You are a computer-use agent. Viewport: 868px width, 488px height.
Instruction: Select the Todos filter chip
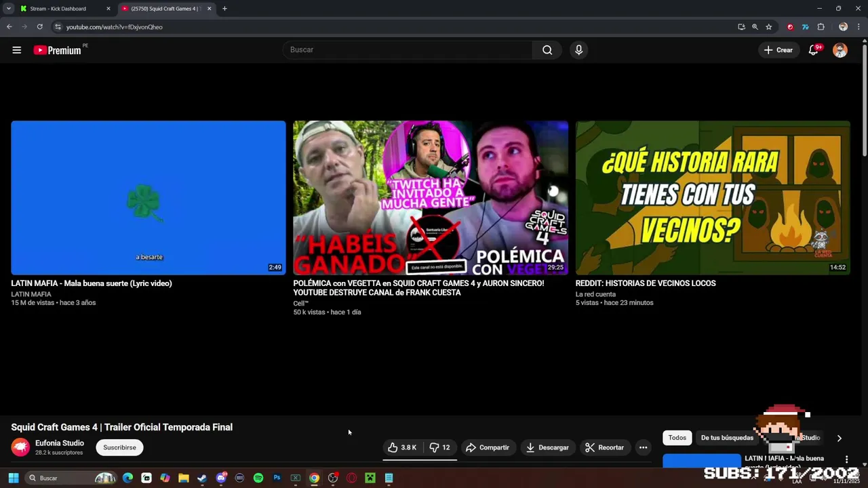677,438
